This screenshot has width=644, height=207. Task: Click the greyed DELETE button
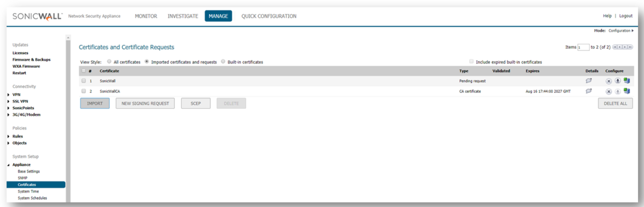click(231, 103)
